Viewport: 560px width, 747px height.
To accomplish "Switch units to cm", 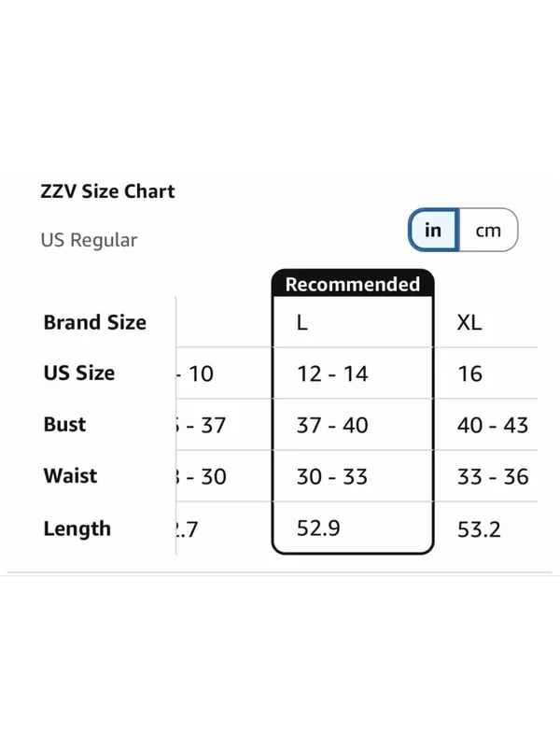I will (x=488, y=230).
